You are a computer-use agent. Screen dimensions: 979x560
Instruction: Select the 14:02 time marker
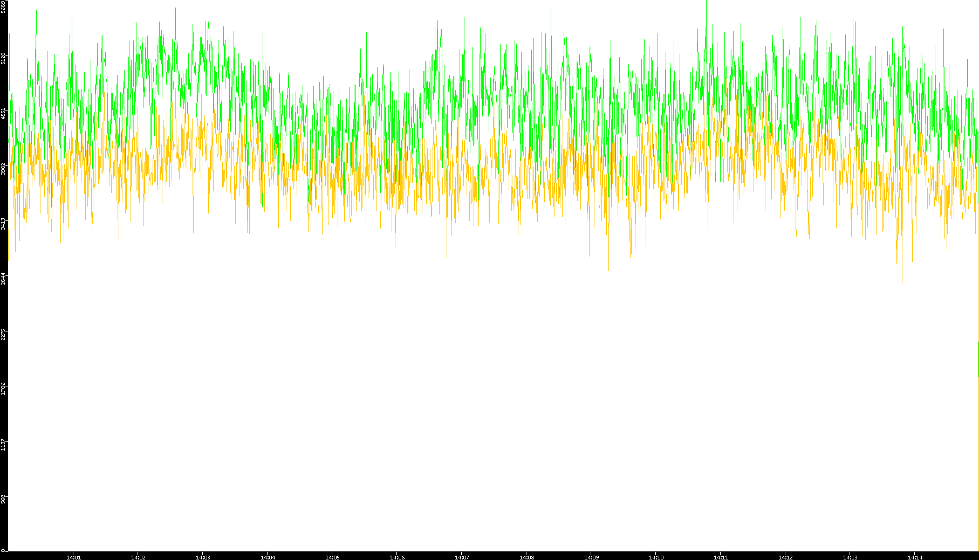pos(138,557)
